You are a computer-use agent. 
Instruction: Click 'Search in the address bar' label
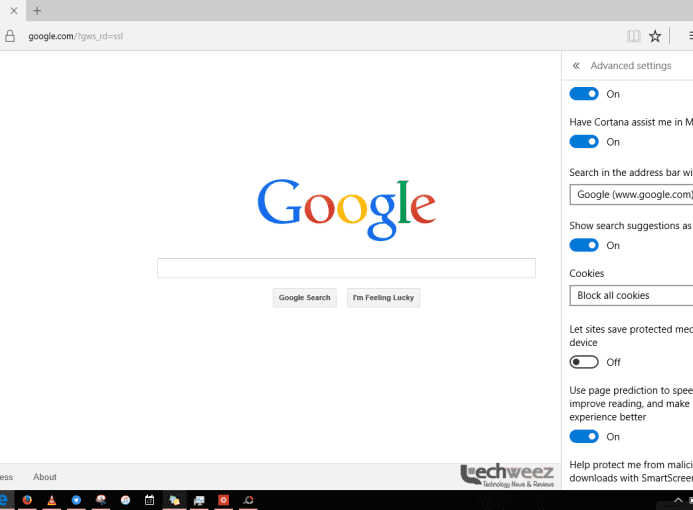coord(631,172)
